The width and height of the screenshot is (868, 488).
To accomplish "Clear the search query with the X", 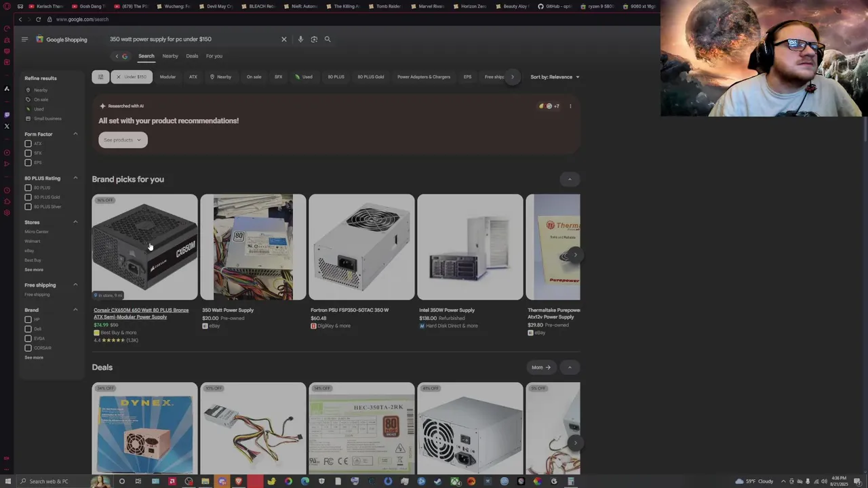I will click(284, 39).
